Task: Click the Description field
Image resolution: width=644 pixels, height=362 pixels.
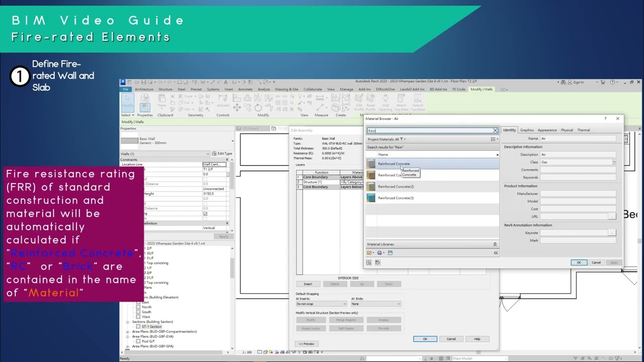Action: tap(578, 154)
